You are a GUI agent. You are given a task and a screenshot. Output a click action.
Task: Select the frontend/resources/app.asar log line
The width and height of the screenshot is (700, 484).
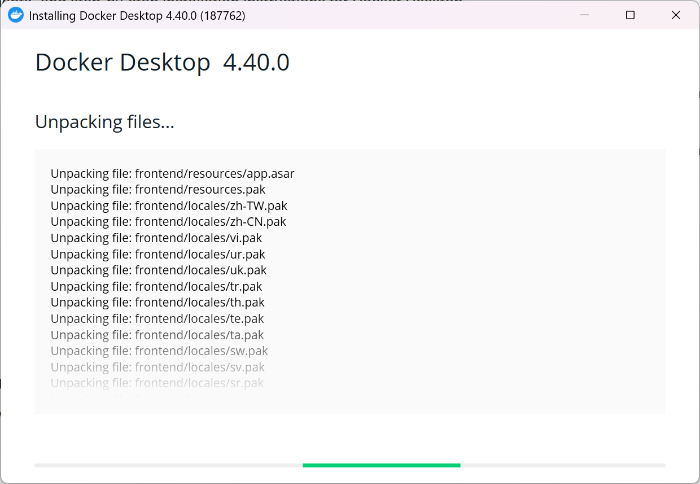coord(172,174)
